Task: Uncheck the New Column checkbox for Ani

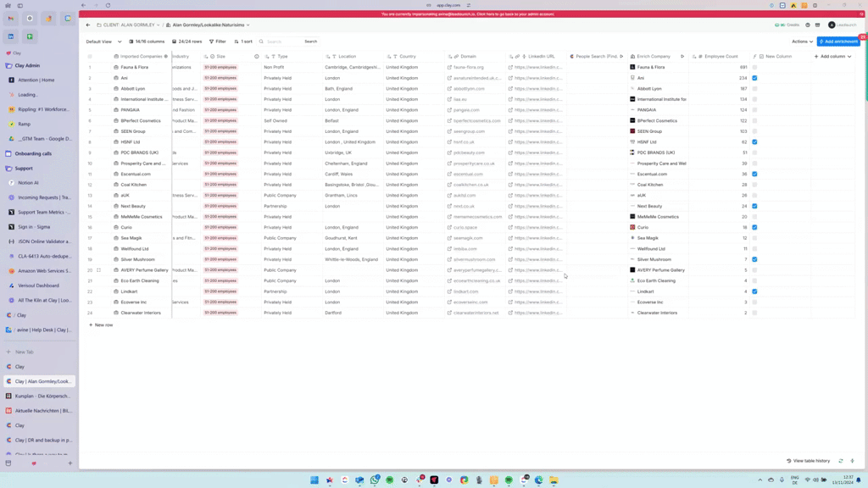Action: (x=754, y=78)
